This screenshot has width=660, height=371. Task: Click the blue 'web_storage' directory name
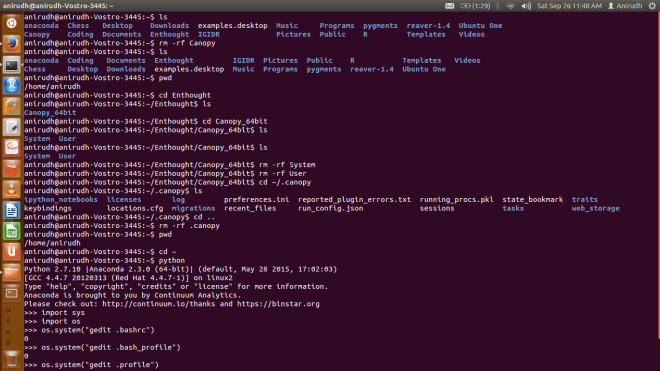click(x=596, y=208)
